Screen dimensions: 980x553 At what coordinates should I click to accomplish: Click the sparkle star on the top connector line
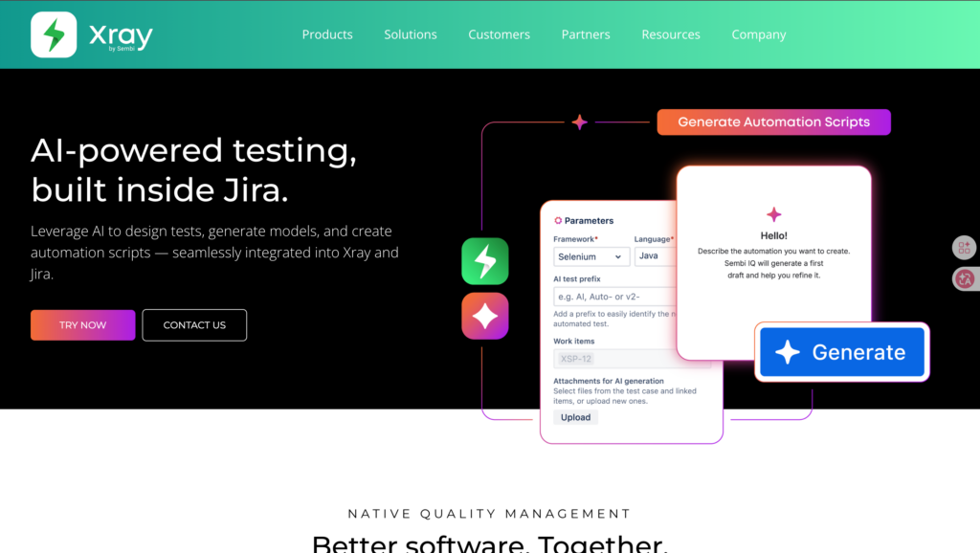click(579, 122)
